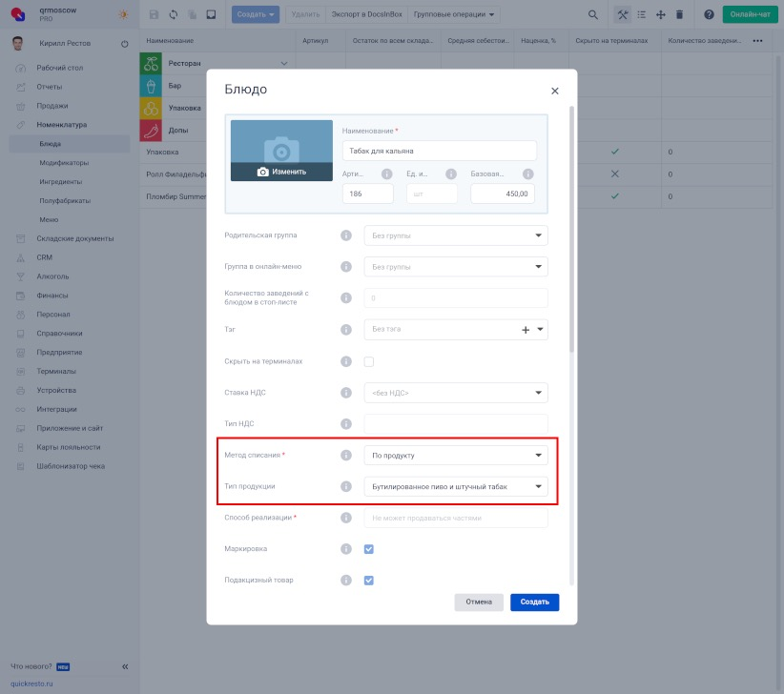Image resolution: width=784 pixels, height=694 pixels.
Task: Open Группа в онлайн-меню dropdown
Action: point(456,267)
